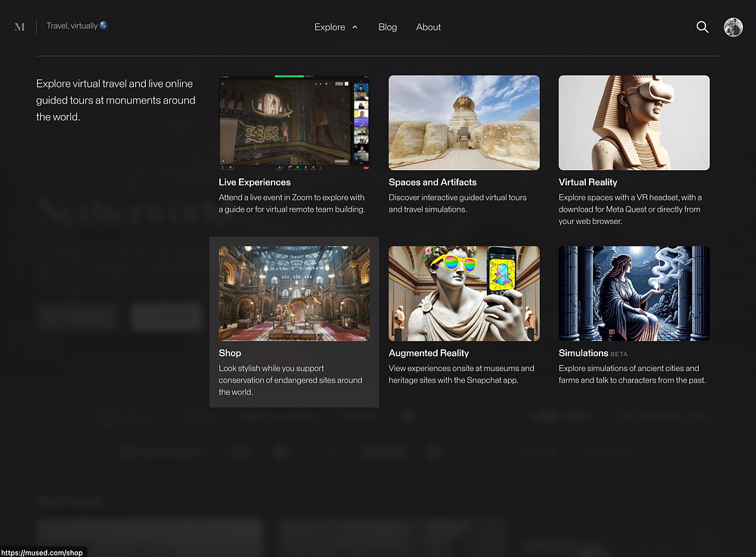Collapse the Explore menu chevron
Image resolution: width=756 pixels, height=557 pixels.
(355, 27)
